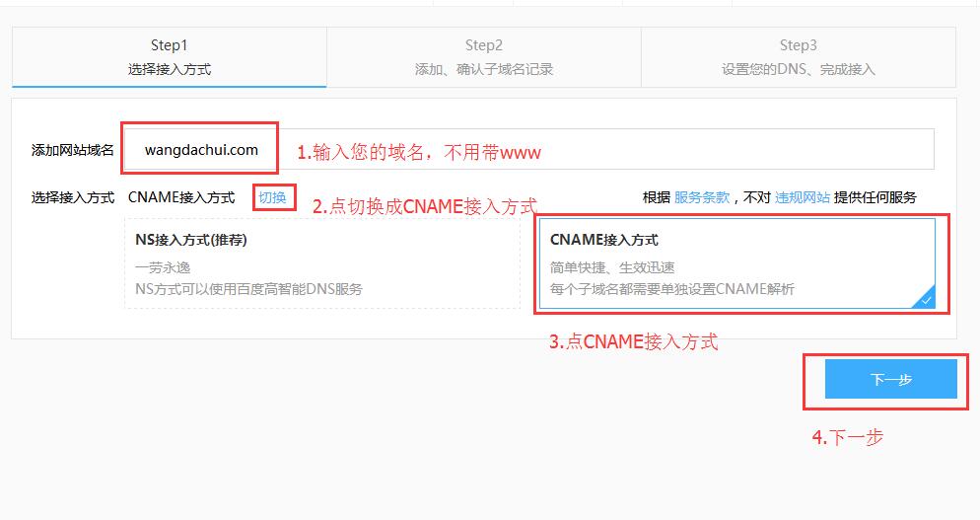Click the 简单快捷、生效迅速 description line

click(x=612, y=267)
